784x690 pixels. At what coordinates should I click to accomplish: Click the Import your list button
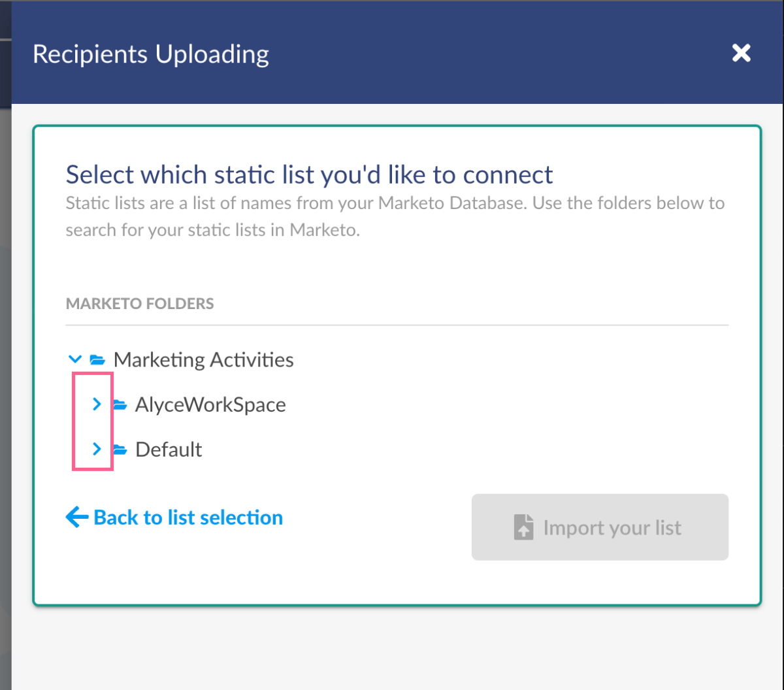pos(600,527)
